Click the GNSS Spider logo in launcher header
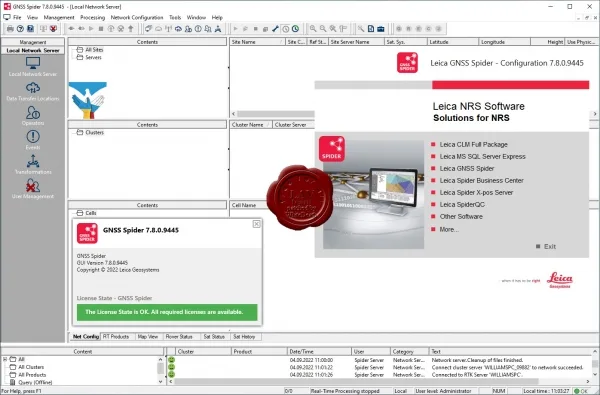 click(x=407, y=63)
